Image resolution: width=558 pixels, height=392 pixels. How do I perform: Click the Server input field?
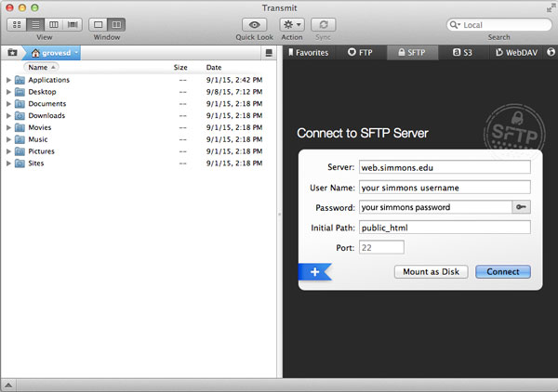point(445,167)
